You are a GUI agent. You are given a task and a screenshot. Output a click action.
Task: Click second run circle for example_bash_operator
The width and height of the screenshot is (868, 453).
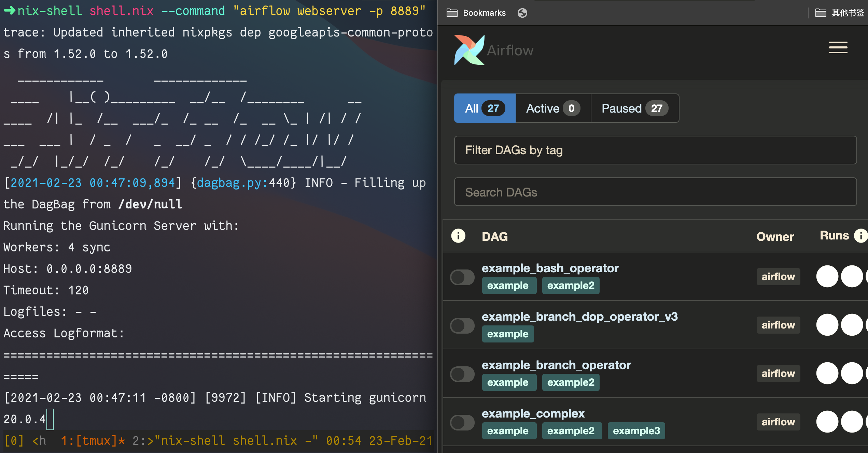(852, 276)
